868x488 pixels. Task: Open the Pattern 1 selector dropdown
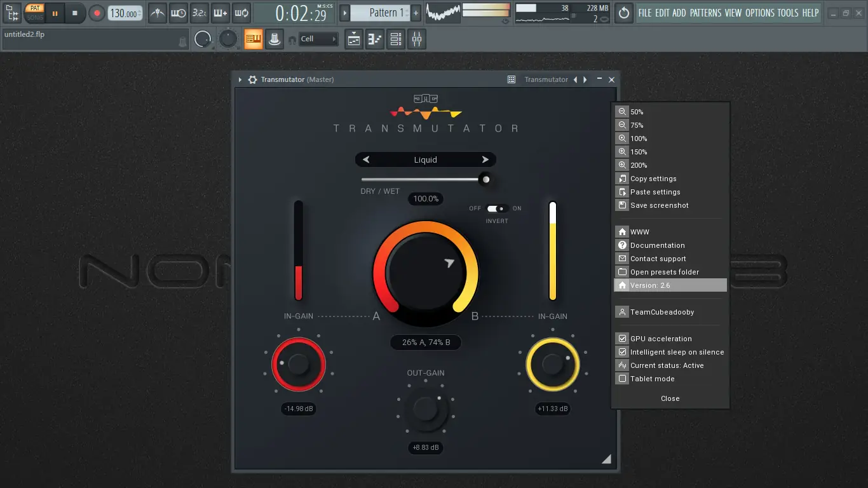click(x=380, y=13)
